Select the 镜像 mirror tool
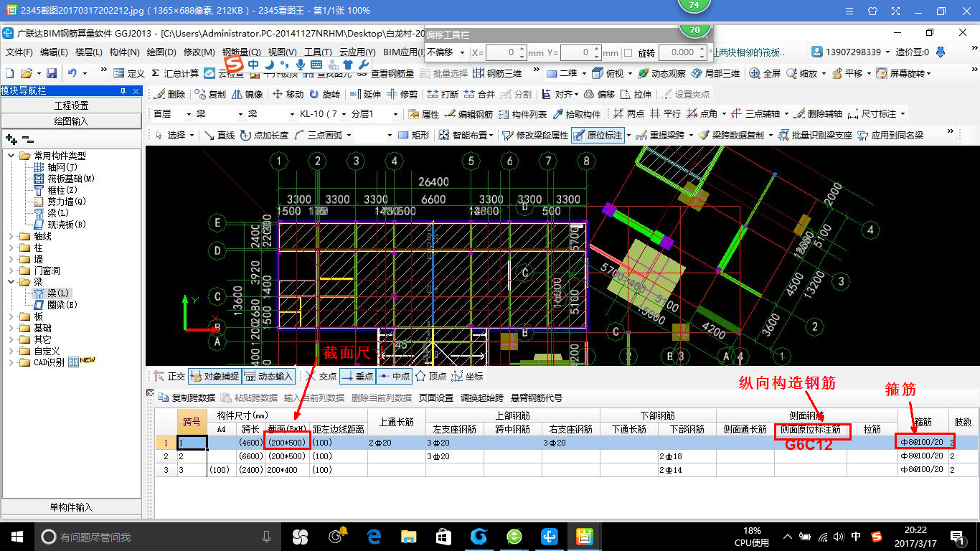This screenshot has width=980, height=551. [247, 94]
